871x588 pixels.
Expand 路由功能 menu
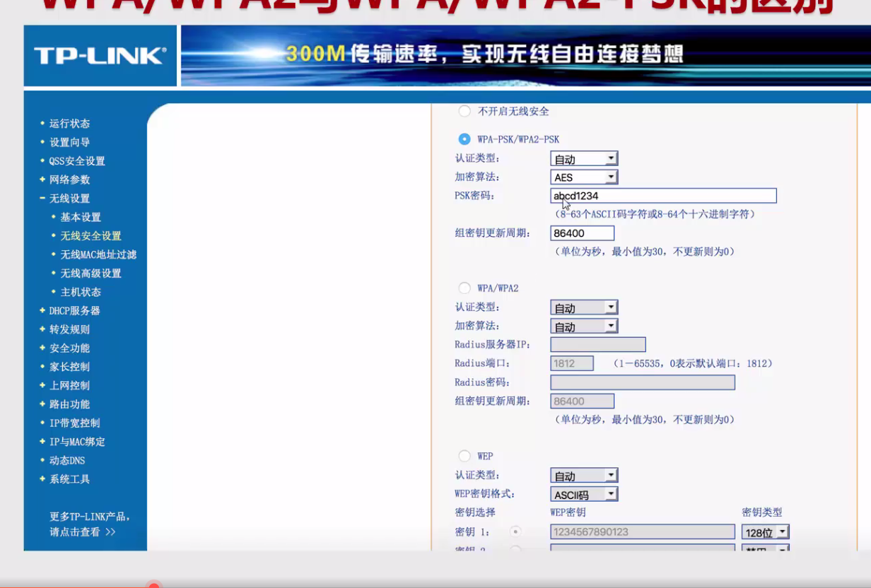[69, 404]
